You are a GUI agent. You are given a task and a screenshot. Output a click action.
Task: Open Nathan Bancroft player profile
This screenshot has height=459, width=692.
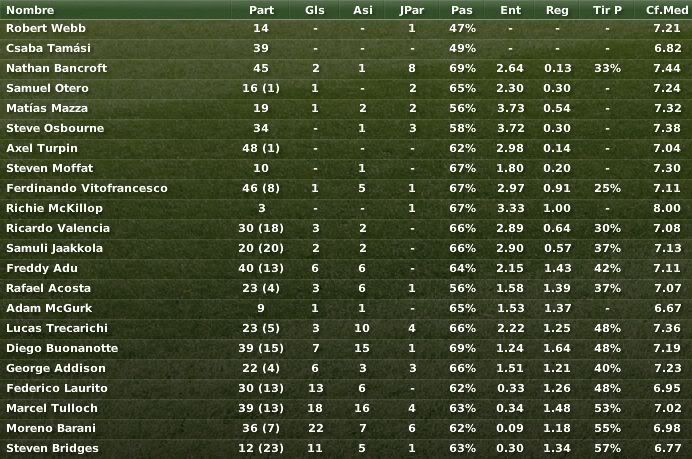(56, 68)
